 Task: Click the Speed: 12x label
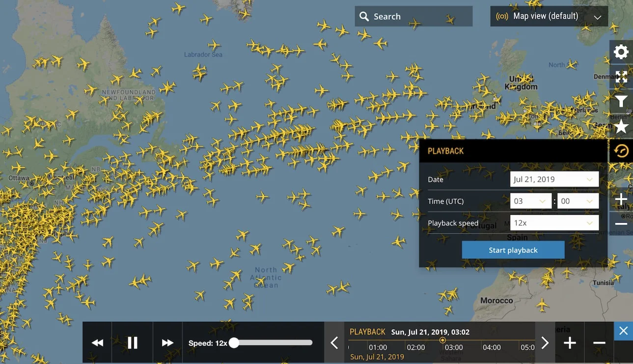point(208,343)
